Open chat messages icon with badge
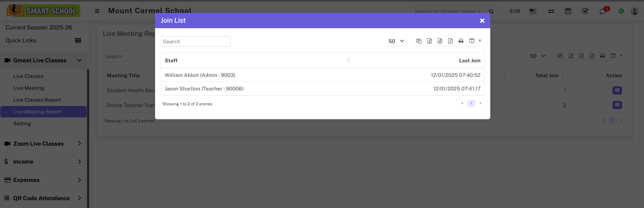The height and width of the screenshot is (208, 644). (x=604, y=11)
